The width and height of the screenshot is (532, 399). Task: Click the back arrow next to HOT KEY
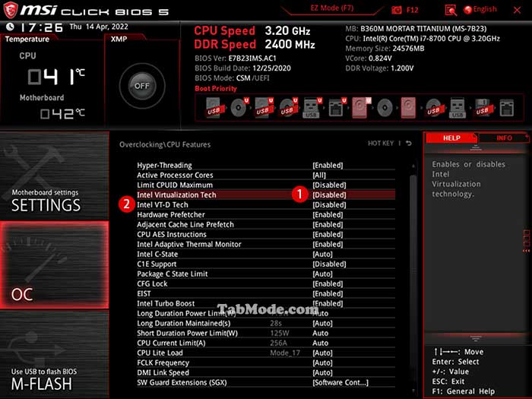click(x=409, y=144)
